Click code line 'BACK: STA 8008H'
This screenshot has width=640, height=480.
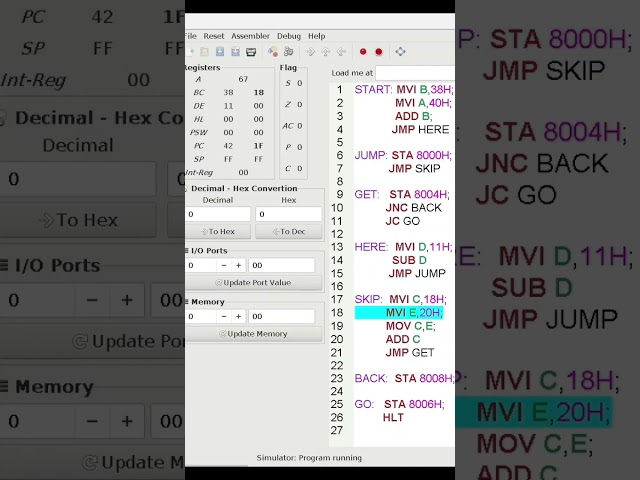click(403, 378)
